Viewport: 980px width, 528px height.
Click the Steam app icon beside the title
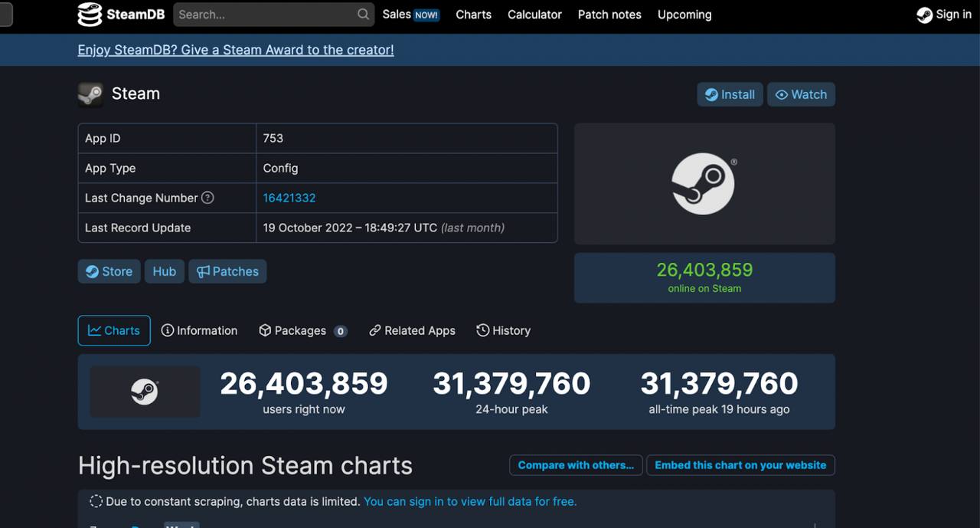90,94
